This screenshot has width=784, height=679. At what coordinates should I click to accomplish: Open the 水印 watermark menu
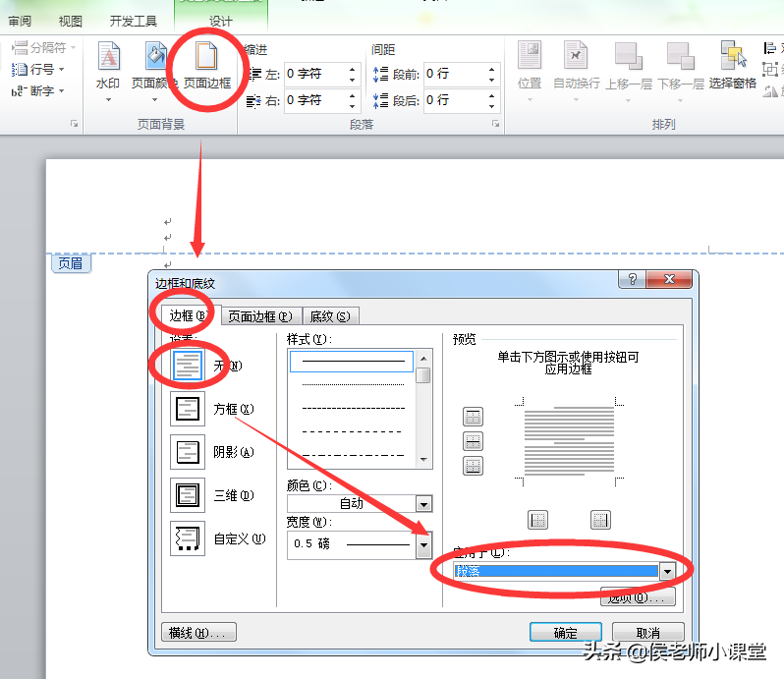tap(108, 70)
